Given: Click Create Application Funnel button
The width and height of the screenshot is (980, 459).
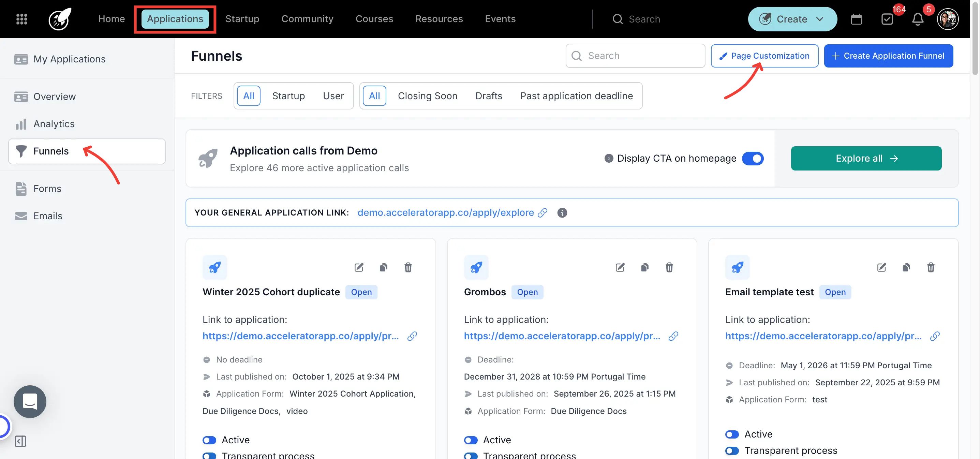Looking at the screenshot, I should pyautogui.click(x=888, y=56).
